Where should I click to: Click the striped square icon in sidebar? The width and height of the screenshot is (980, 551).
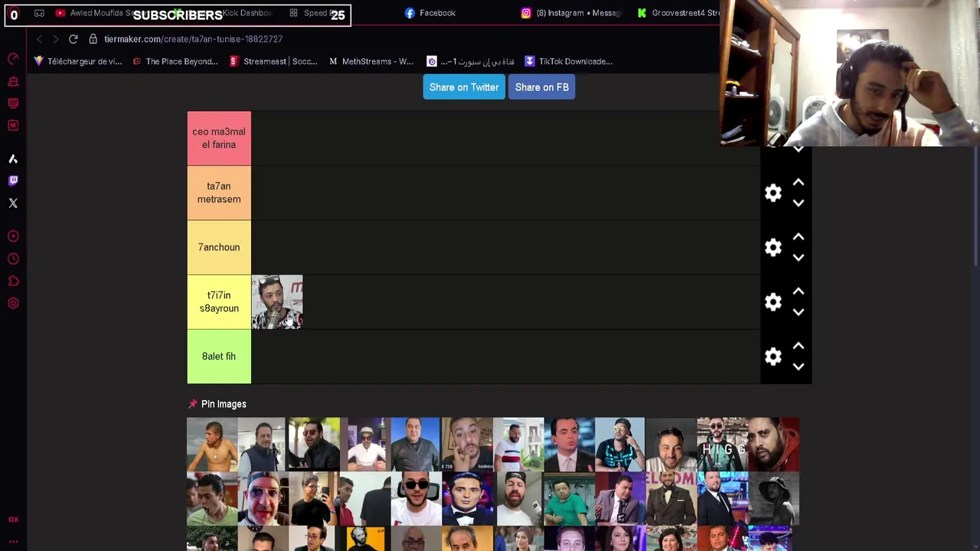13,103
